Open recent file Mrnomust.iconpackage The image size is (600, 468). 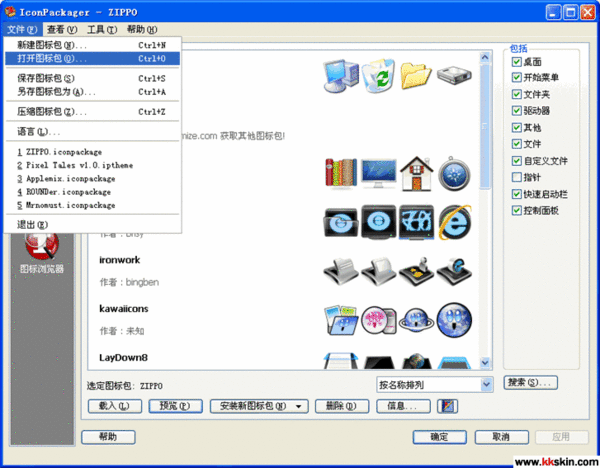tap(92, 205)
